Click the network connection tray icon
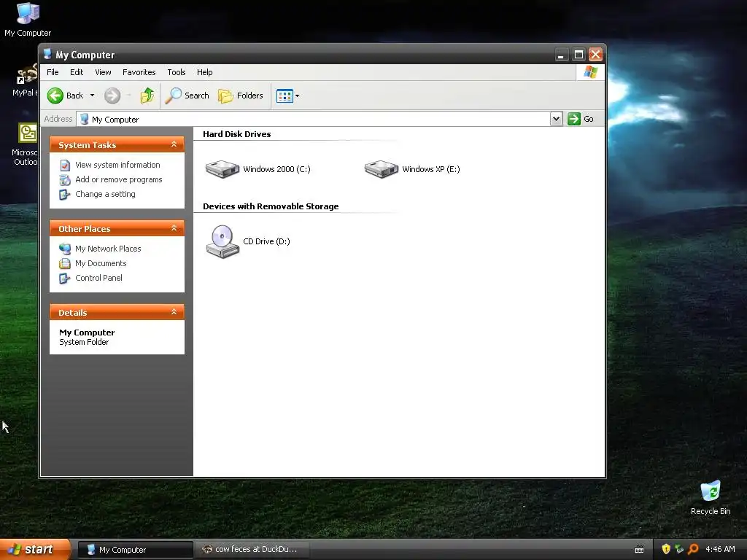Viewport: 747px width, 560px height. tap(679, 549)
